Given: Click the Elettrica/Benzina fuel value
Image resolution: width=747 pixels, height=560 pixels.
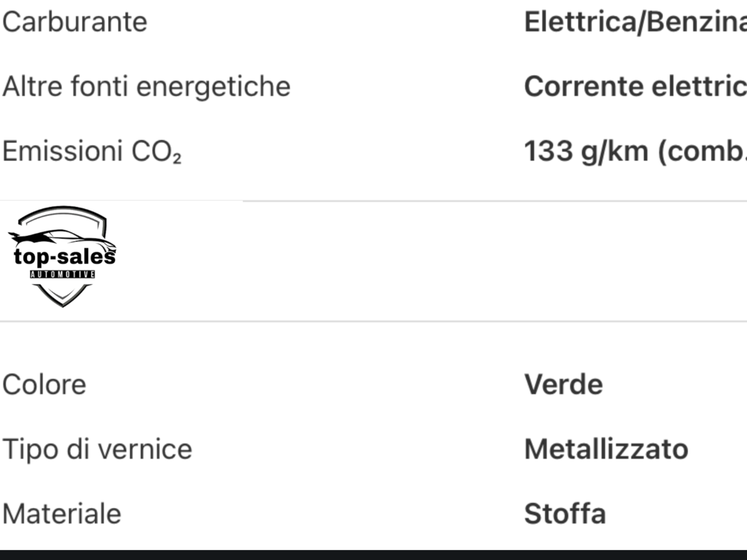Looking at the screenshot, I should tap(635, 23).
